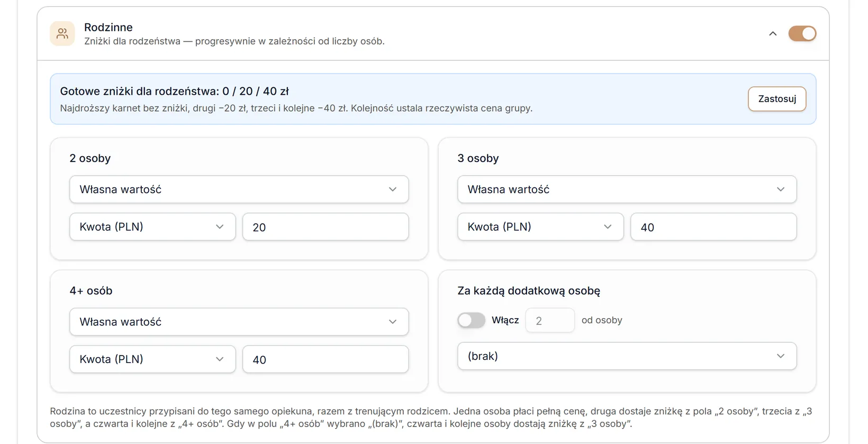The width and height of the screenshot is (868, 444).
Task: Click the '4+ osób' card heading
Action: click(x=91, y=291)
